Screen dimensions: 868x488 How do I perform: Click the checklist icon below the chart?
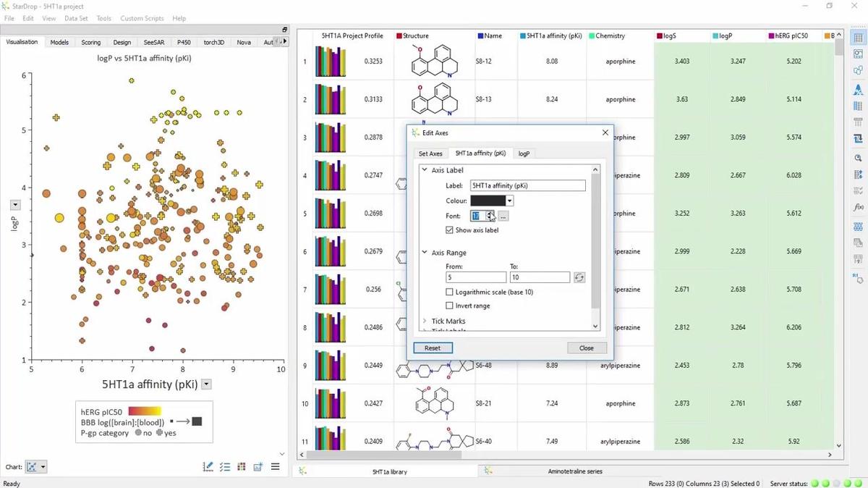(x=225, y=467)
